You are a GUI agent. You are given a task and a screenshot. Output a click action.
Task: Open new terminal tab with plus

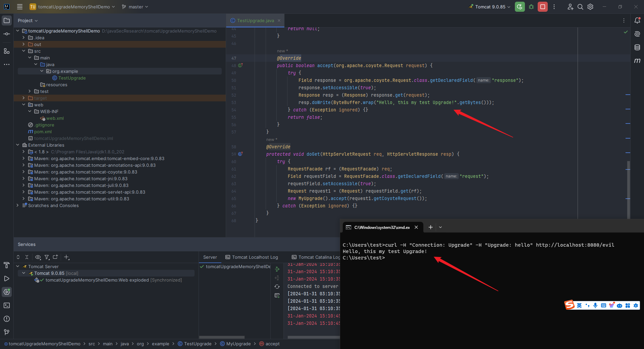point(431,227)
